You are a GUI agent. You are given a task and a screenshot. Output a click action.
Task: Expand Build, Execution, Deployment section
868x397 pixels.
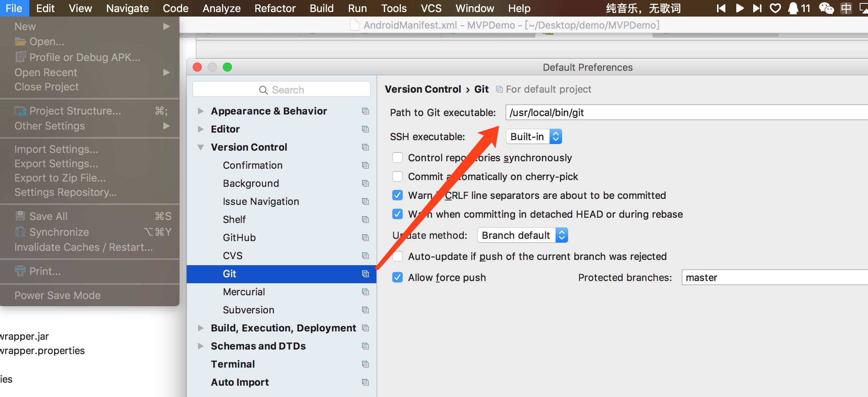click(x=201, y=328)
